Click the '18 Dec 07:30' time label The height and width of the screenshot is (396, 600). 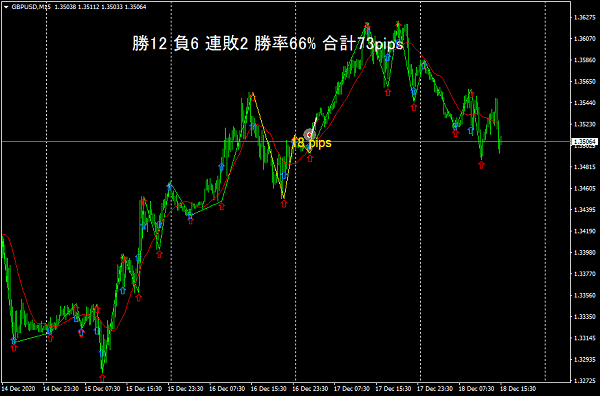pos(476,389)
